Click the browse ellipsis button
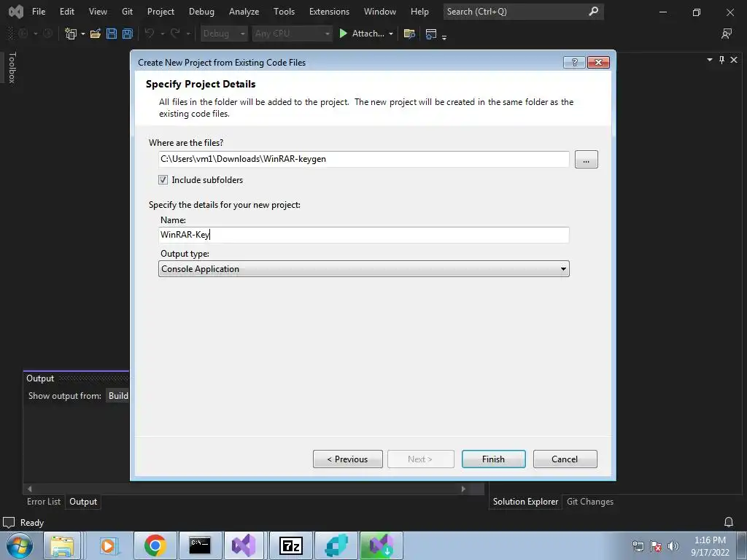The height and width of the screenshot is (560, 747). click(x=586, y=160)
